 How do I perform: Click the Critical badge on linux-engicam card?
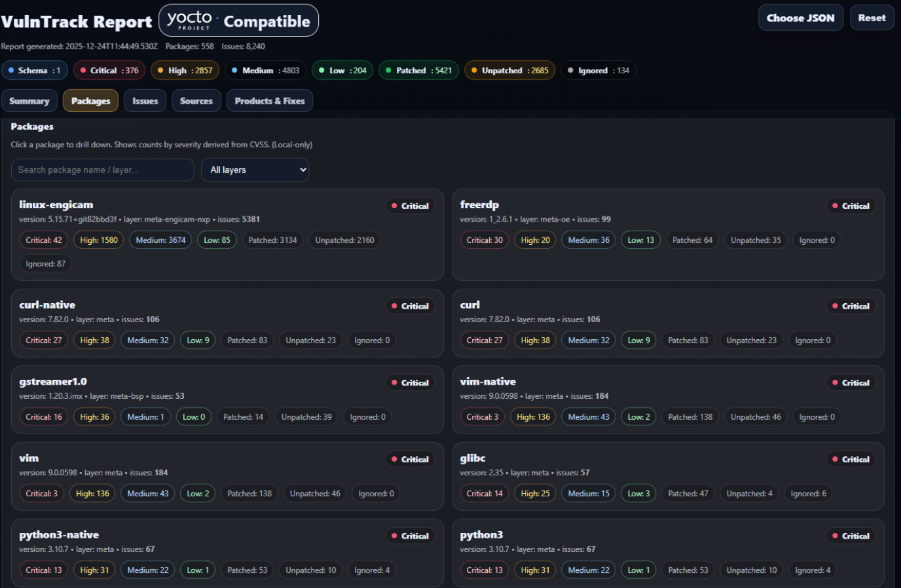coord(410,206)
